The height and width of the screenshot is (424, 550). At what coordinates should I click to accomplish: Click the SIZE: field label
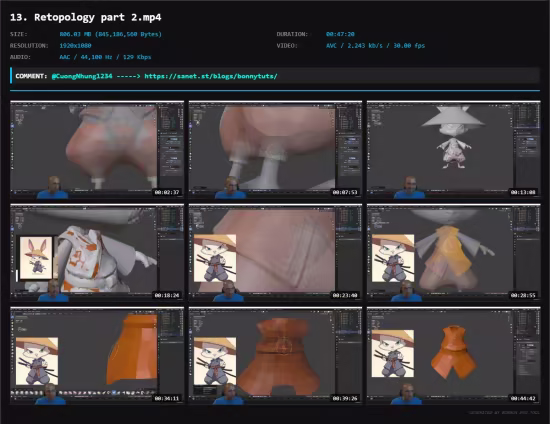19,34
